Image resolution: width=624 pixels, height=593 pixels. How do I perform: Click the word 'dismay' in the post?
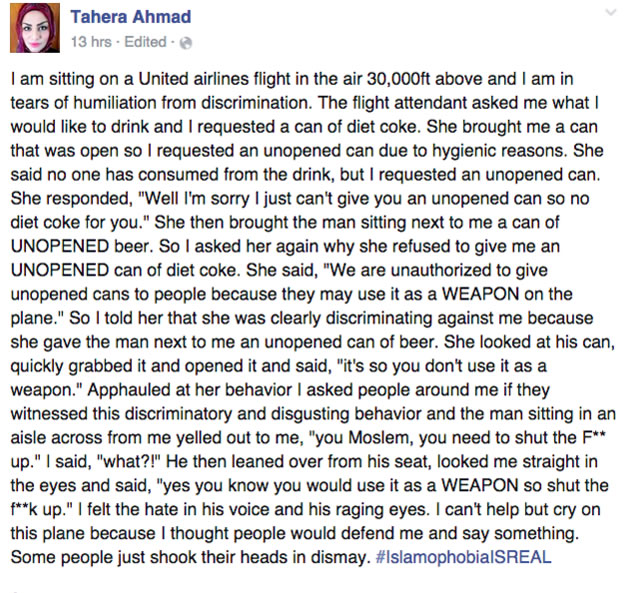click(340, 558)
